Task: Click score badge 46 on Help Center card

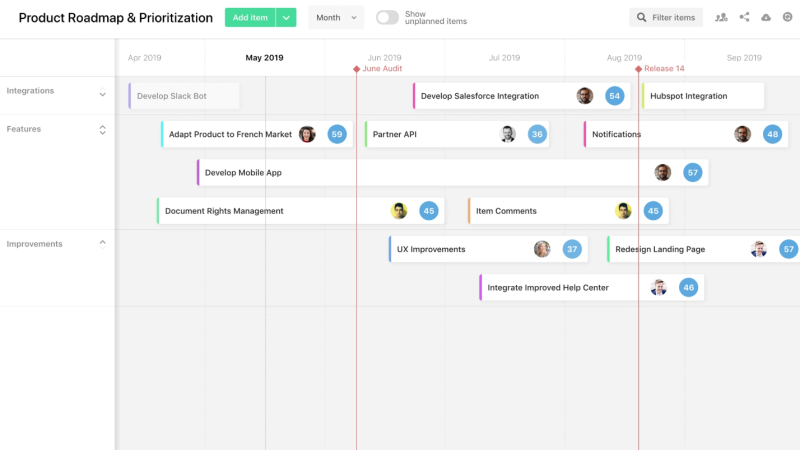Action: point(688,287)
